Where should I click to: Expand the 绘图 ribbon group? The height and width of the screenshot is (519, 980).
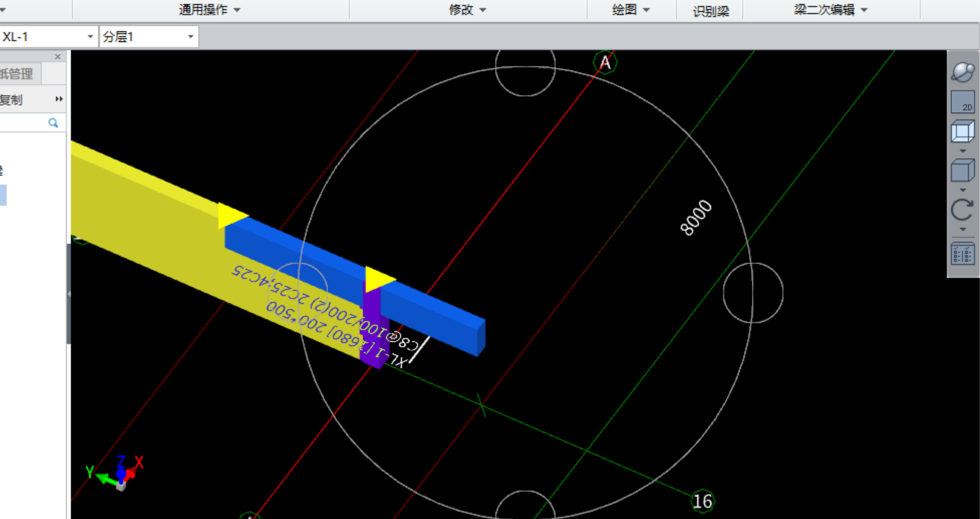tap(631, 10)
